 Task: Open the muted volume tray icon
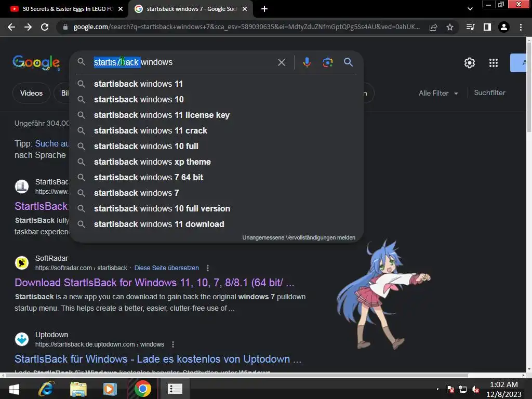475,389
